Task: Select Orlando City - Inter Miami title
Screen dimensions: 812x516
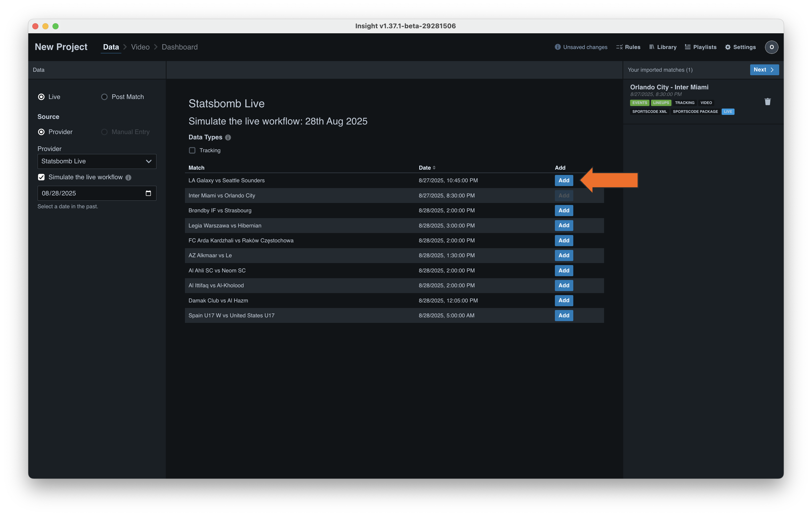Action: click(669, 87)
